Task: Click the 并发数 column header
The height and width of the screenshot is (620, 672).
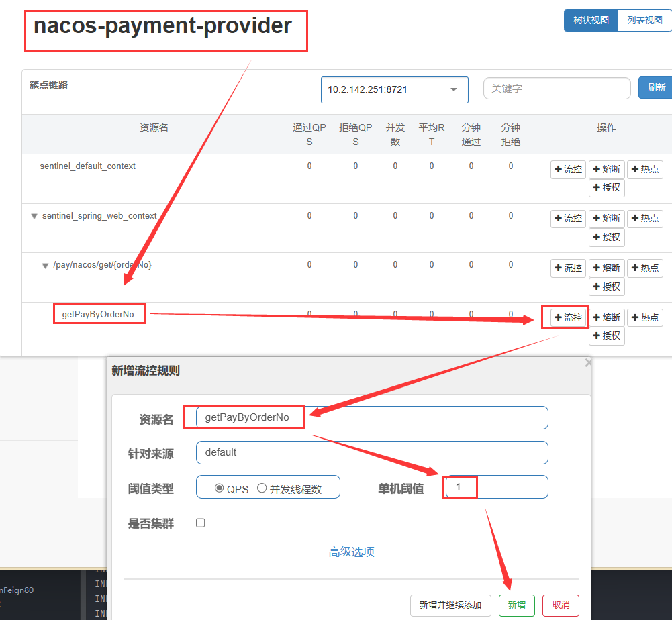Action: point(395,134)
